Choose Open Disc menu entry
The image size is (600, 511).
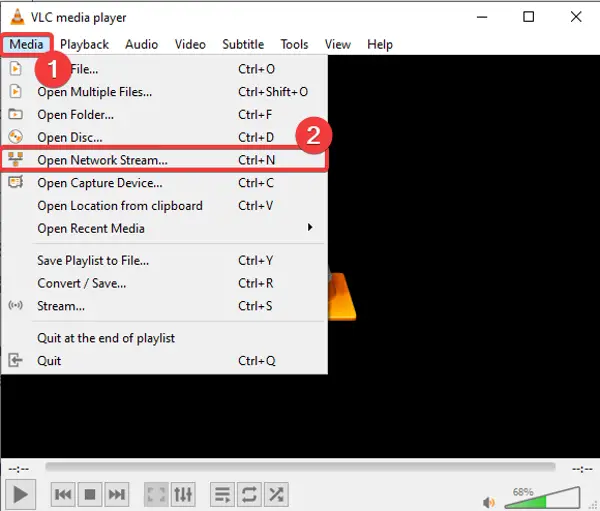tap(165, 137)
